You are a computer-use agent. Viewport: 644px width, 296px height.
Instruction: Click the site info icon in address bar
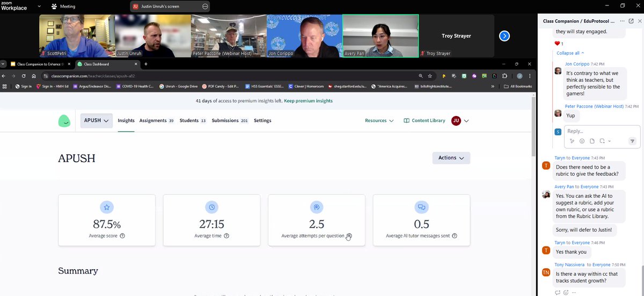(47, 76)
